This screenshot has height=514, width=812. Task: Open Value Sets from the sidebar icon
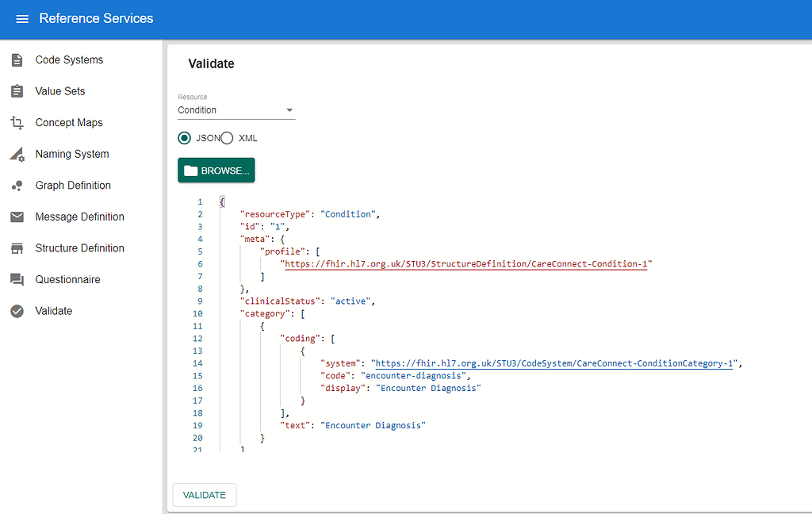17,91
